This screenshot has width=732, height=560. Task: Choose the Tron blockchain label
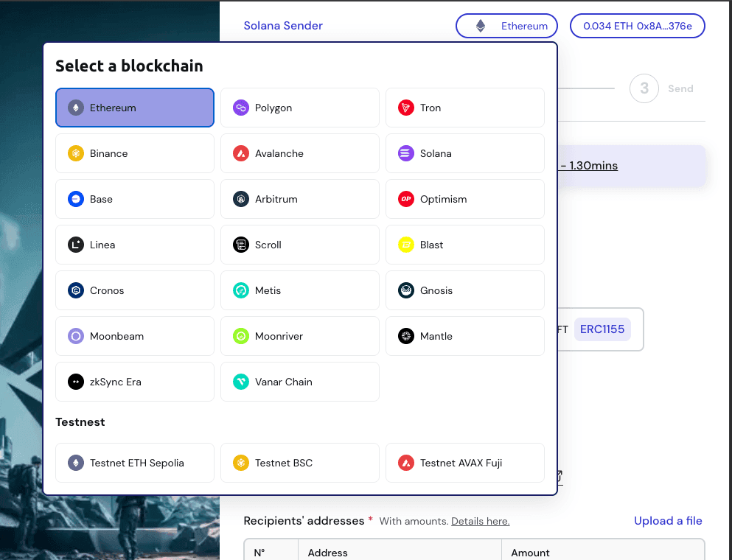point(431,108)
